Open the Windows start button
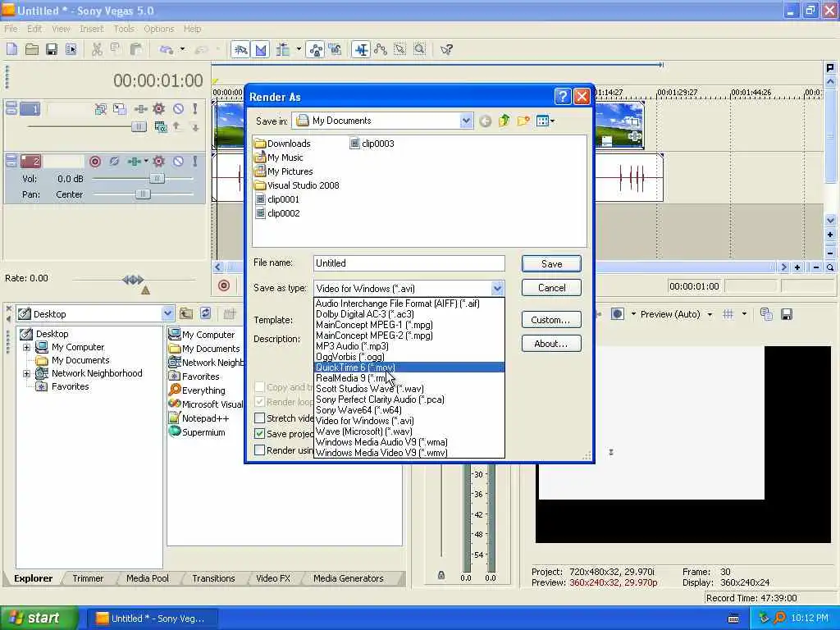840x630 pixels. [39, 619]
